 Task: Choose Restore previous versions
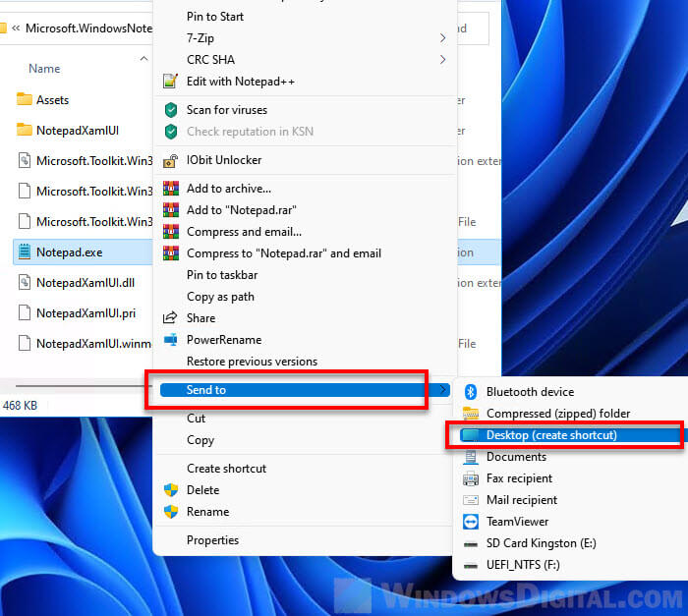tap(252, 362)
